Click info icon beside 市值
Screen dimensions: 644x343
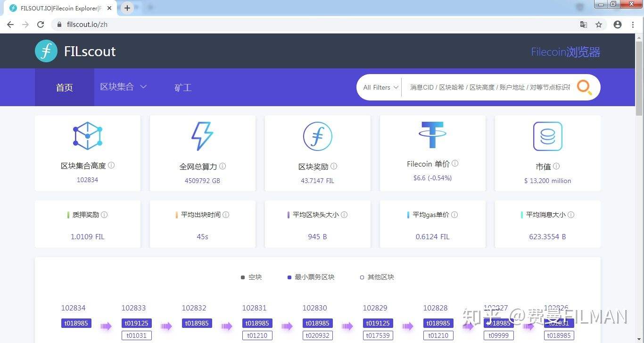coord(556,166)
